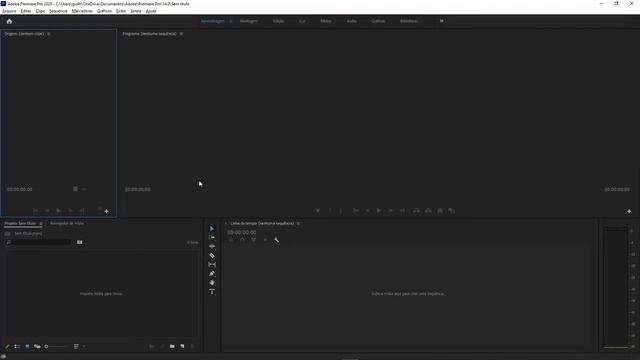Select the Ripple Edit tool

[x=212, y=247]
